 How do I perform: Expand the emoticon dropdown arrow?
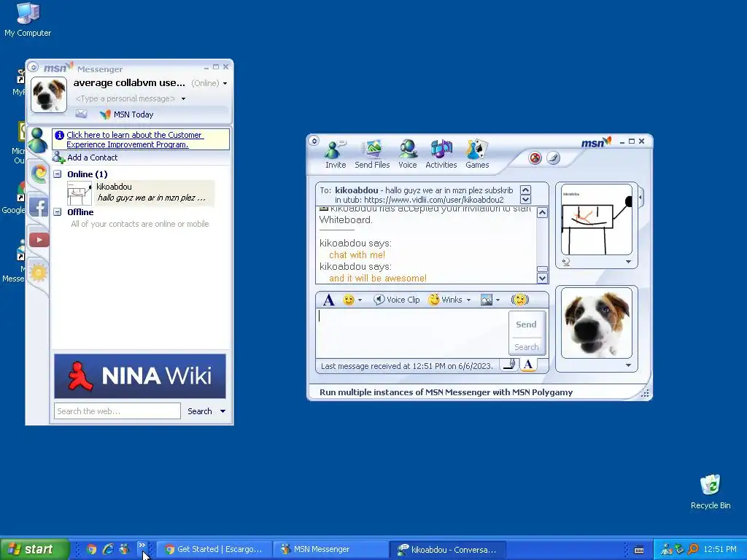pos(360,300)
